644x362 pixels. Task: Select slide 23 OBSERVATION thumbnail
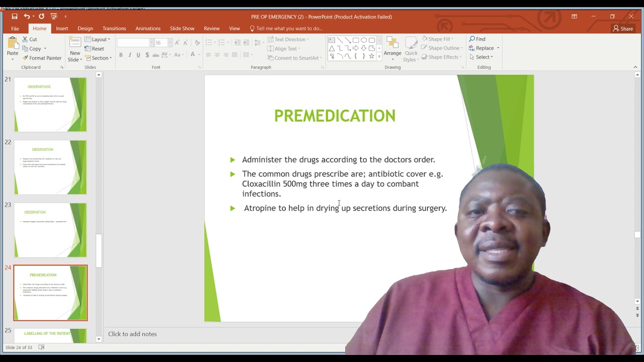(50, 230)
